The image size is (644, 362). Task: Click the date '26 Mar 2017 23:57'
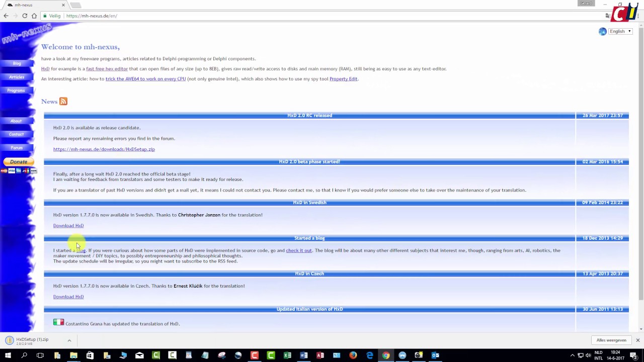coord(603,116)
